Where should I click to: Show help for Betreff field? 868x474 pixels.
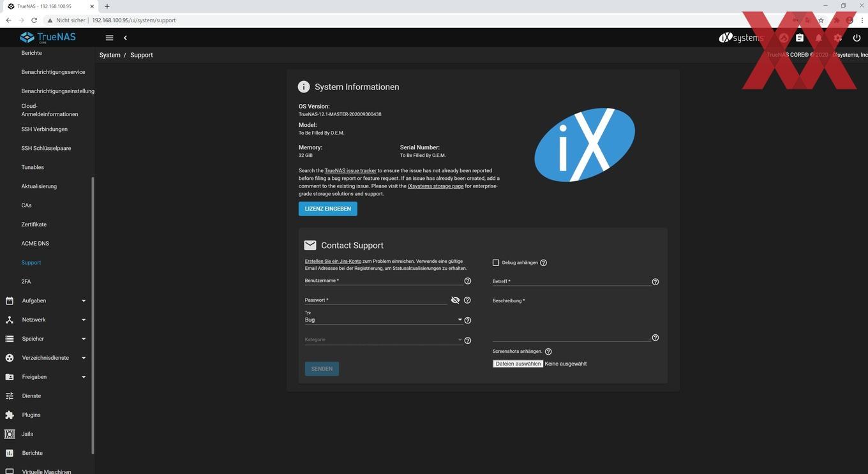click(655, 281)
